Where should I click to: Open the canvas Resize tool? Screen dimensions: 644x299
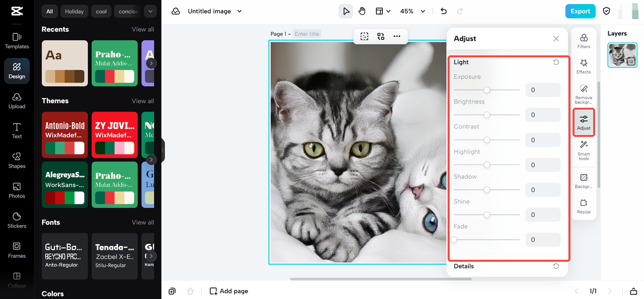click(584, 206)
